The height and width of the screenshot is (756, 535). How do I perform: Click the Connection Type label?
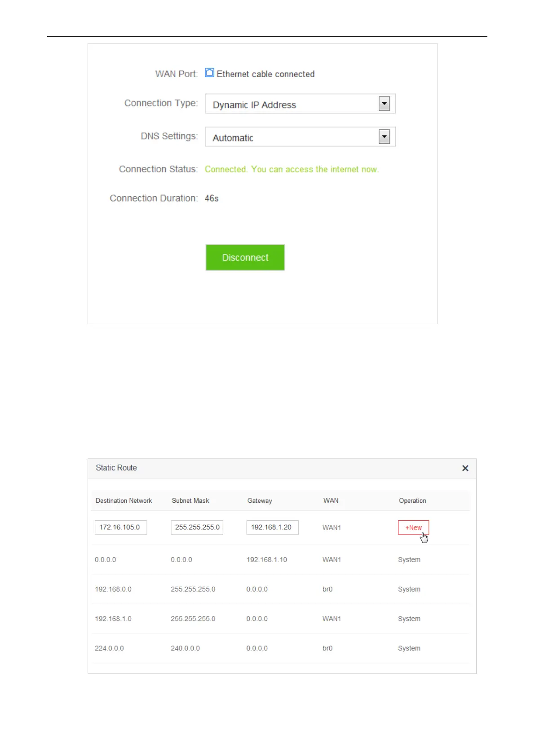161,103
